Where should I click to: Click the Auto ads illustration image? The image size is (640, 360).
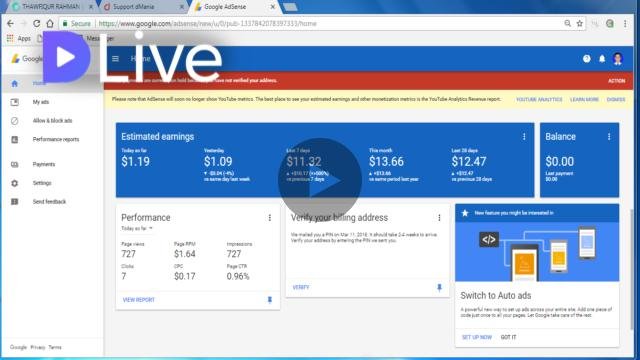(537, 251)
